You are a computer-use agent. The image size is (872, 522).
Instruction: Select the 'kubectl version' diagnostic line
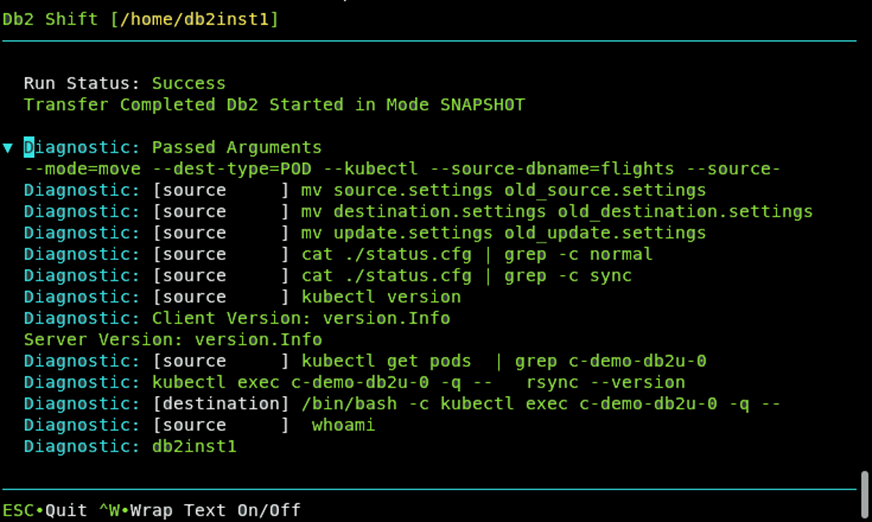[x=242, y=297]
